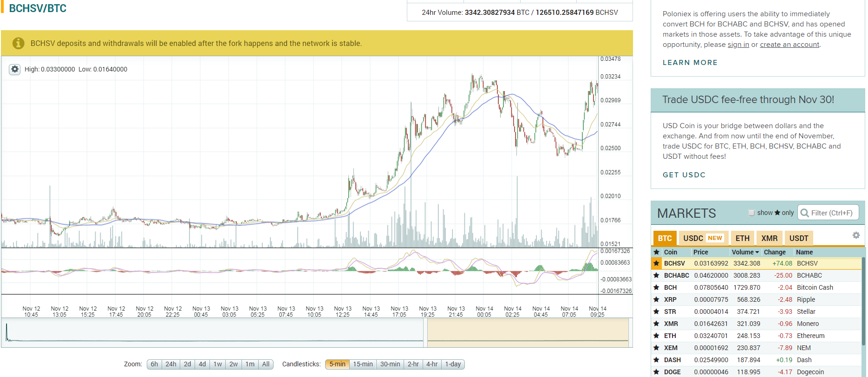This screenshot has height=377, width=868.
Task: Toggle favorite star for BCH row
Action: coord(656,287)
